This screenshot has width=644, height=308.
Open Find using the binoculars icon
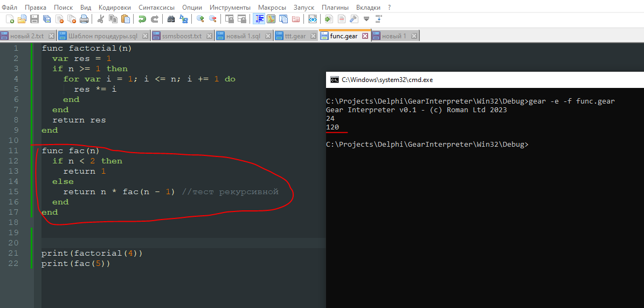pos(171,19)
